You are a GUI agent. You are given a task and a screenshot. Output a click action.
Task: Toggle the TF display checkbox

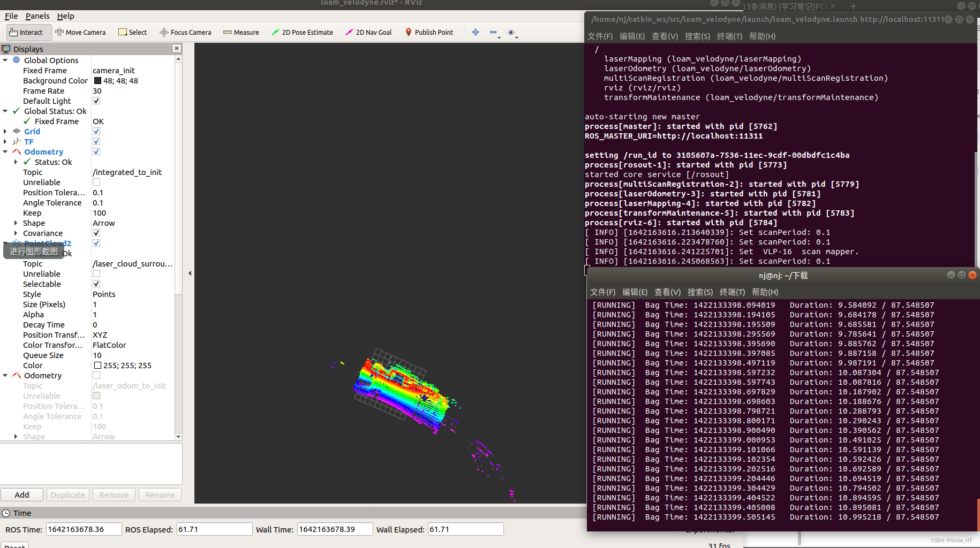[x=96, y=141]
